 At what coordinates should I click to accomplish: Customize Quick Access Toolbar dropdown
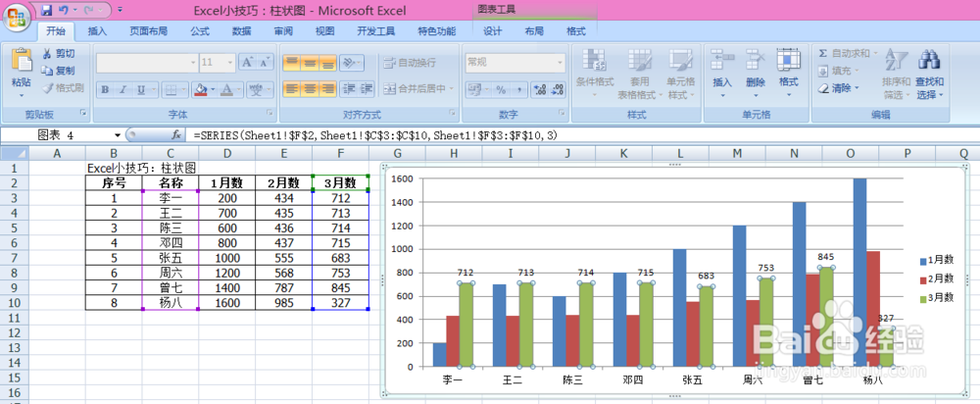click(120, 10)
